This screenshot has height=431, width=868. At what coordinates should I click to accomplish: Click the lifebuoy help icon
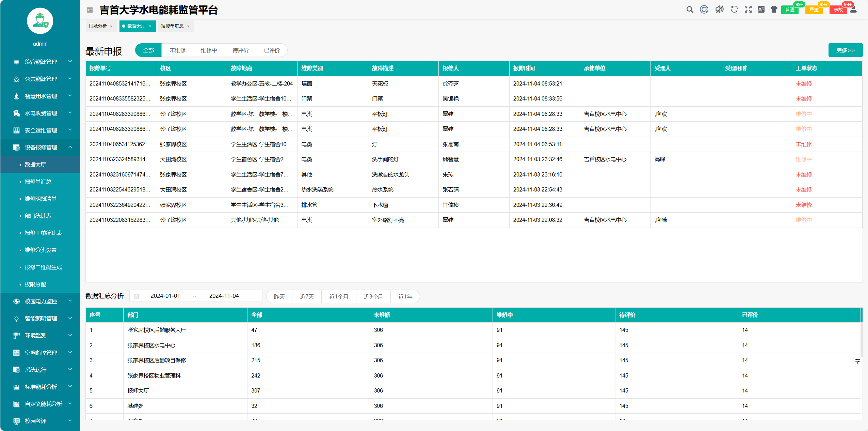click(704, 10)
